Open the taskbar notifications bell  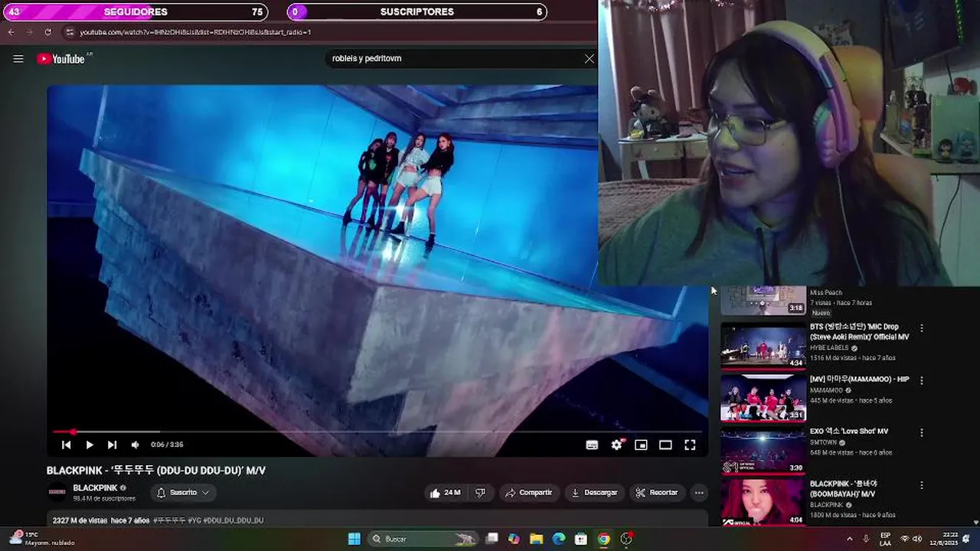point(967,539)
